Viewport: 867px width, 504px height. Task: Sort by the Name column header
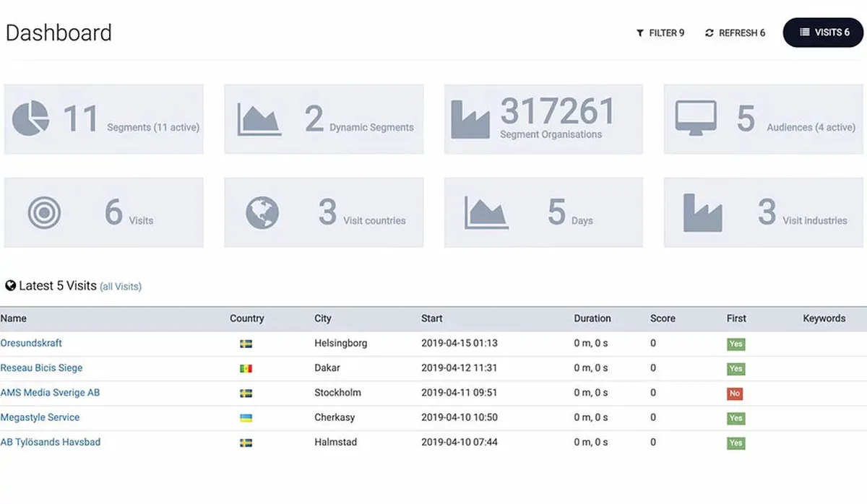(14, 318)
